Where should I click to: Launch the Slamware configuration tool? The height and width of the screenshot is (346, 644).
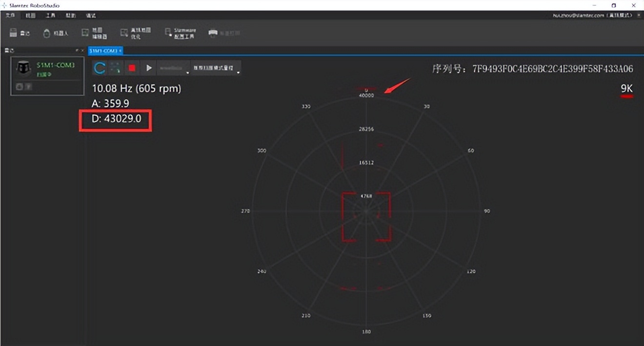(x=180, y=33)
